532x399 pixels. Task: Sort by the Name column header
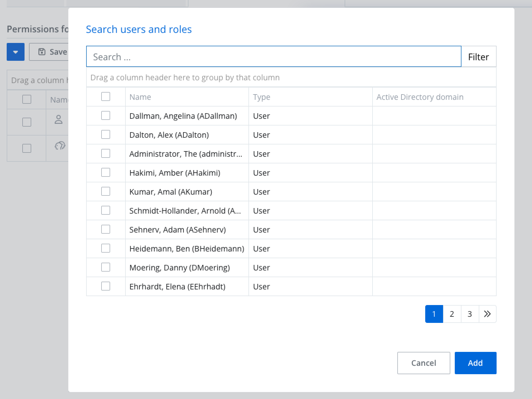140,97
